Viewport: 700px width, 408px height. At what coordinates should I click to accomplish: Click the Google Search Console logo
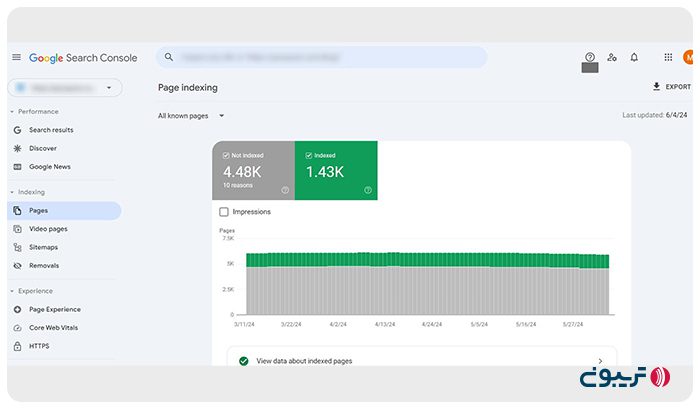tap(83, 58)
